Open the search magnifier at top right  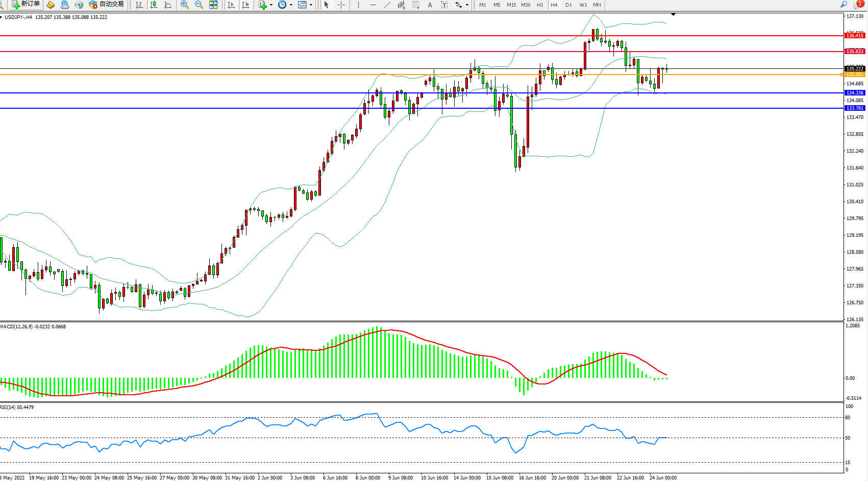[x=844, y=5]
